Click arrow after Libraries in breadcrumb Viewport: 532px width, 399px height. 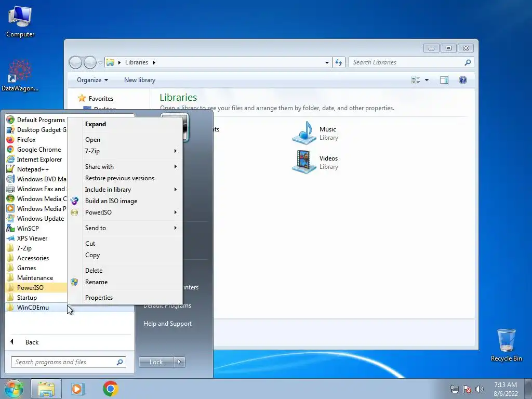coord(154,62)
